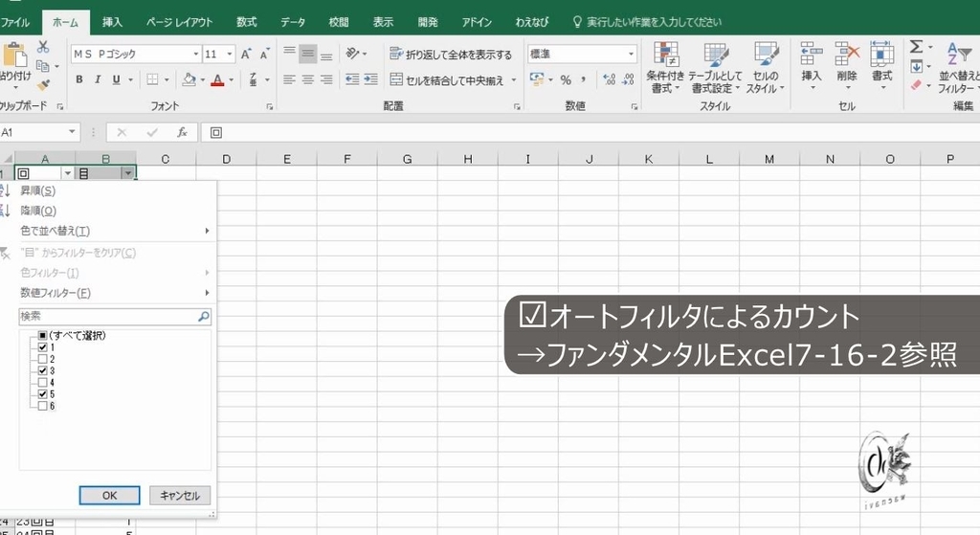Click the Orientation text angle icon
The image size is (980, 535).
[353, 54]
